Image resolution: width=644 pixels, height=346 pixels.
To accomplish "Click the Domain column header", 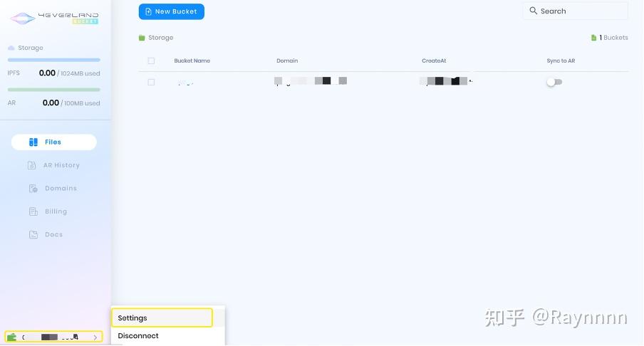I will (287, 61).
